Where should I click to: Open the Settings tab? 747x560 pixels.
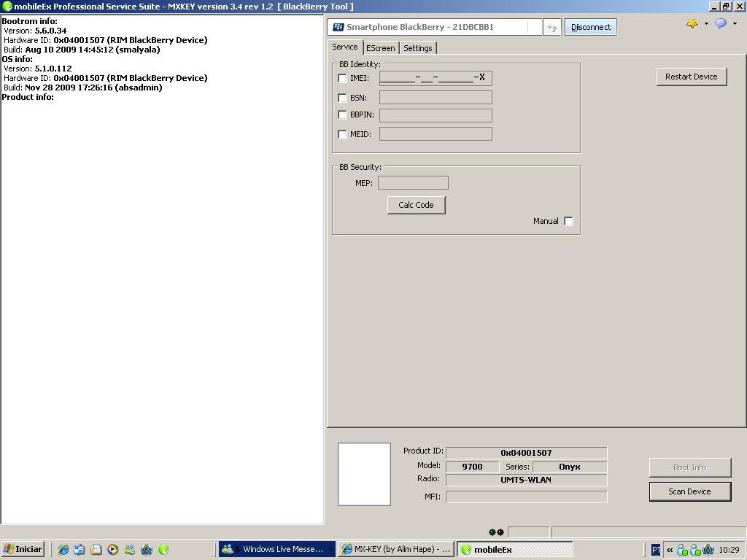coord(418,48)
